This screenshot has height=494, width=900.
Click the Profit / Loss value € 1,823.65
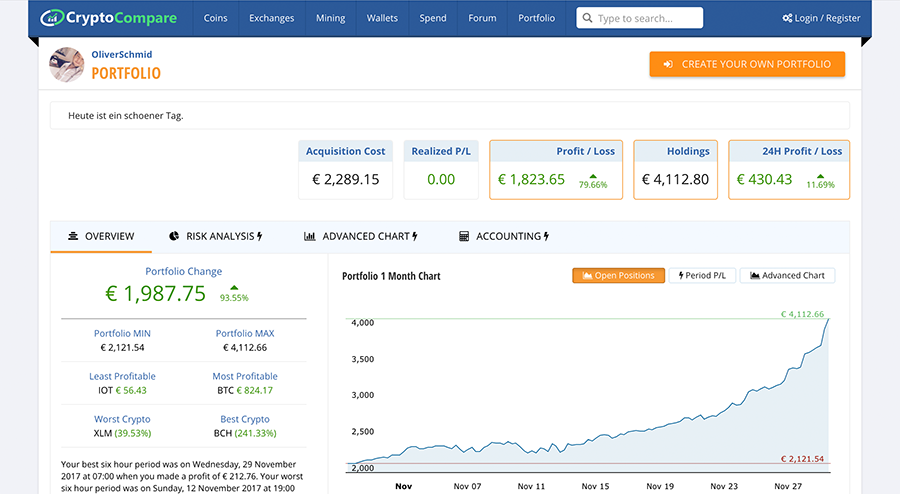pyautogui.click(x=532, y=180)
